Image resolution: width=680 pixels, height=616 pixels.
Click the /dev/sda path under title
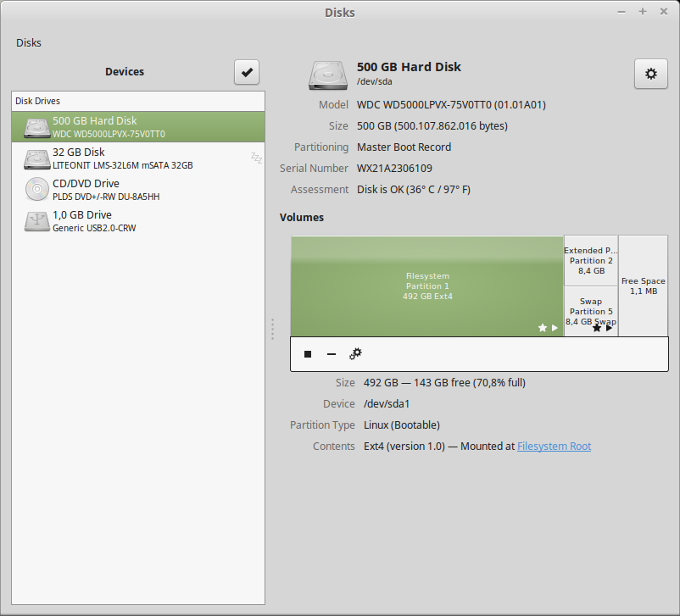pos(374,81)
